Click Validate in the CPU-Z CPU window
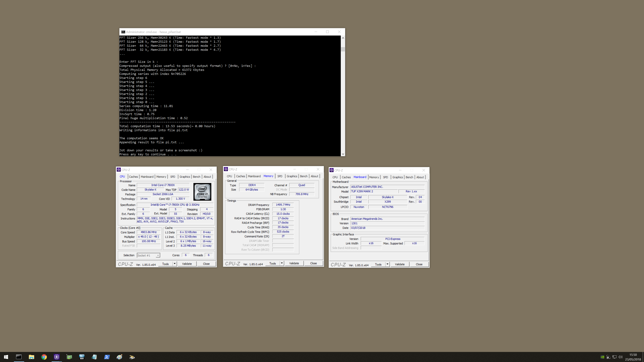Viewport: 644px width, 362px height. 187,264
